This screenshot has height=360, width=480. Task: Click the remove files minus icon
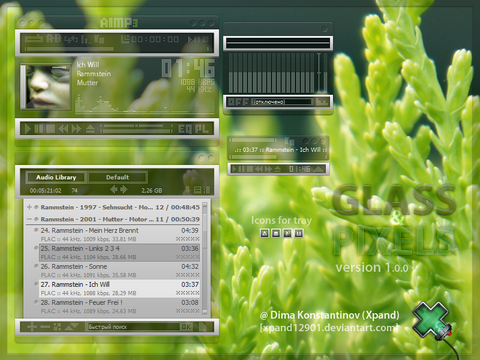pos(45,327)
